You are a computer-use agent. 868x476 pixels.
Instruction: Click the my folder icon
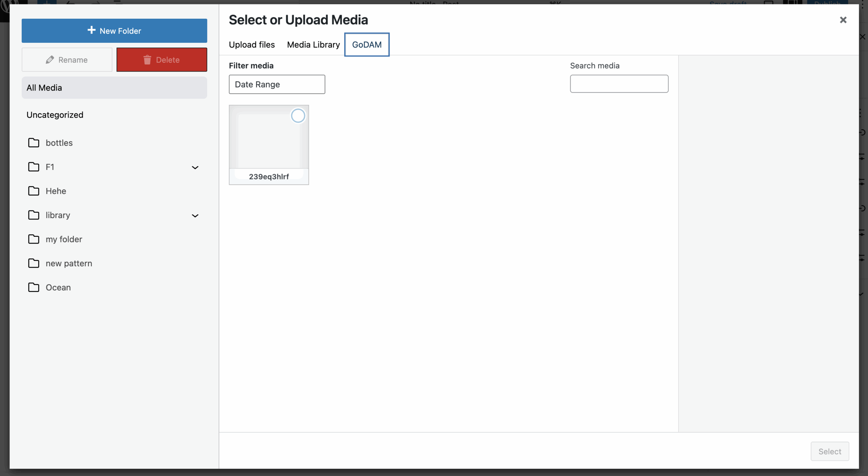click(34, 239)
